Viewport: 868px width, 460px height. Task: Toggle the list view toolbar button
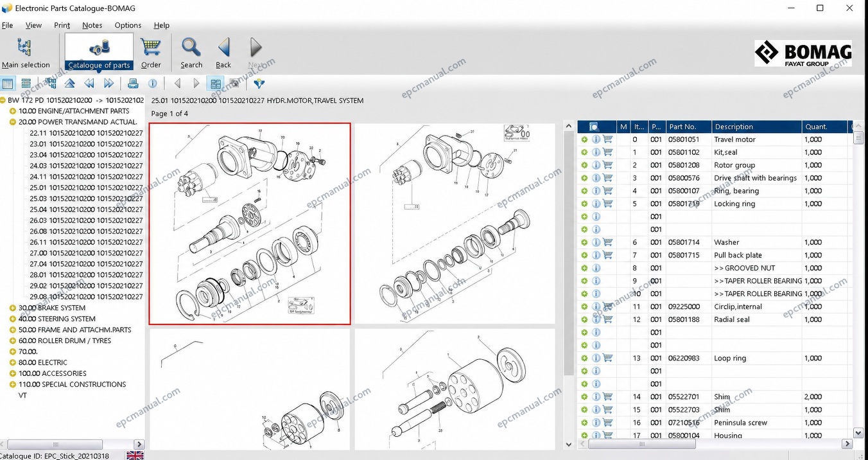(26, 84)
